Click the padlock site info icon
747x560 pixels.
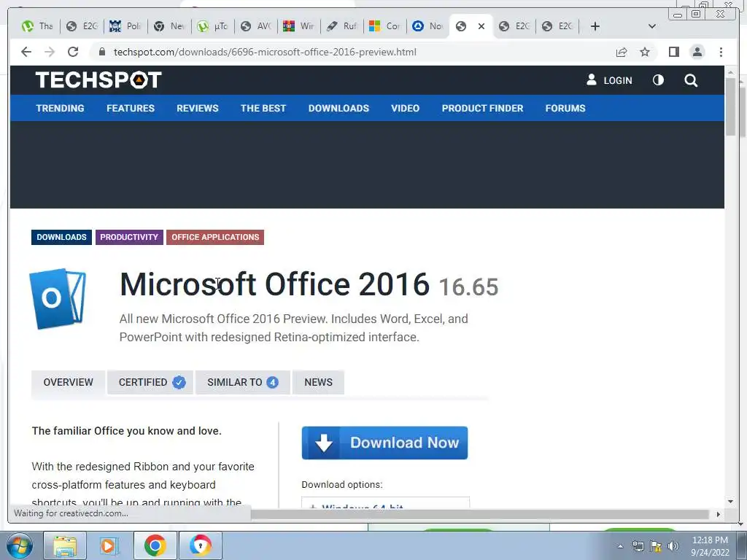[101, 52]
